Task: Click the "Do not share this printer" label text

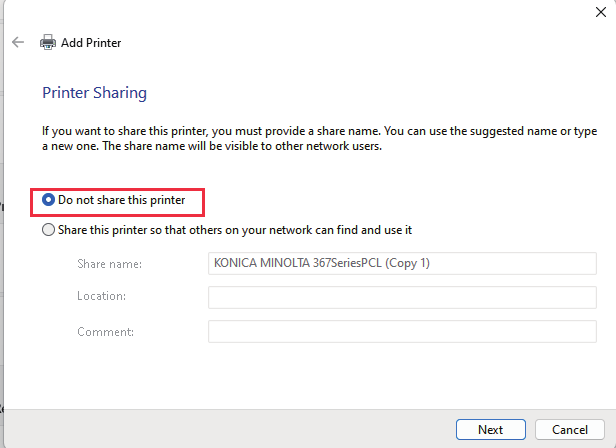Action: tap(121, 200)
